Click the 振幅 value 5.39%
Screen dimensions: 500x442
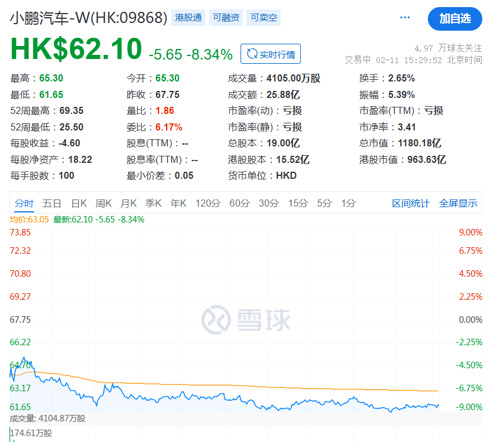pos(401,95)
